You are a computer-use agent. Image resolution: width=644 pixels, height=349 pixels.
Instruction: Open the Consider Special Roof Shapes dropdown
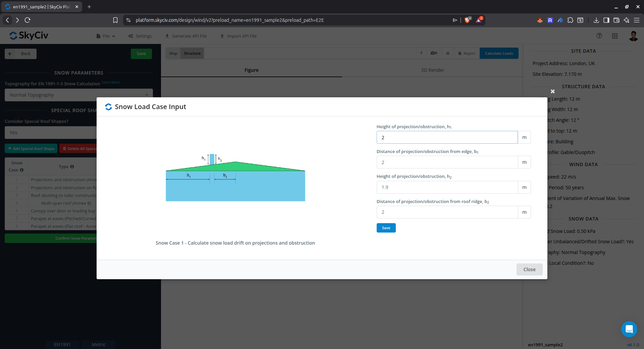point(50,133)
